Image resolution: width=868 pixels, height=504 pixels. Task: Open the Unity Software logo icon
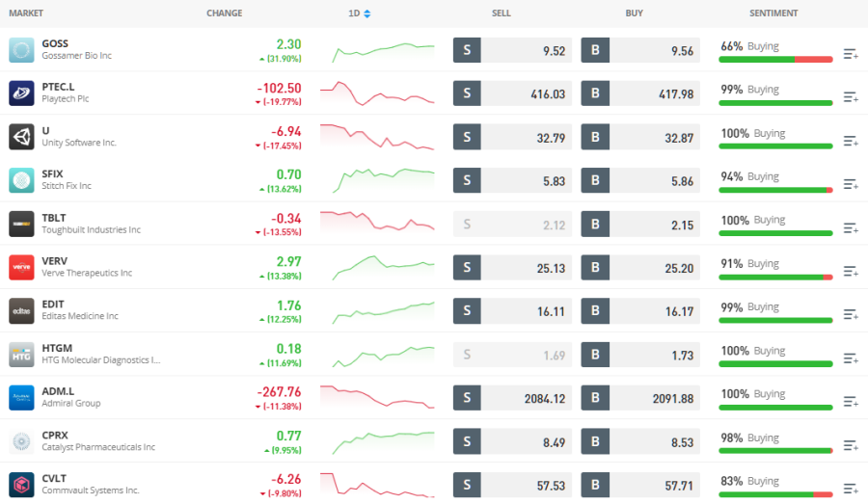pyautogui.click(x=21, y=137)
